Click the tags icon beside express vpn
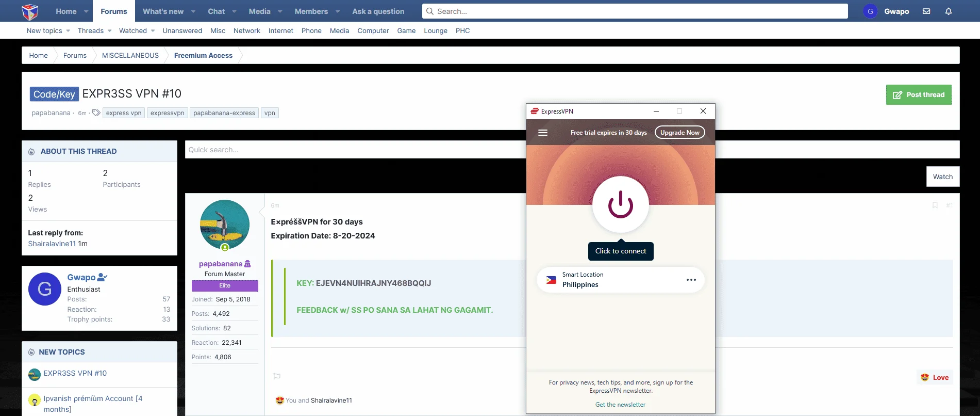Viewport: 980px width, 416px height. 96,113
